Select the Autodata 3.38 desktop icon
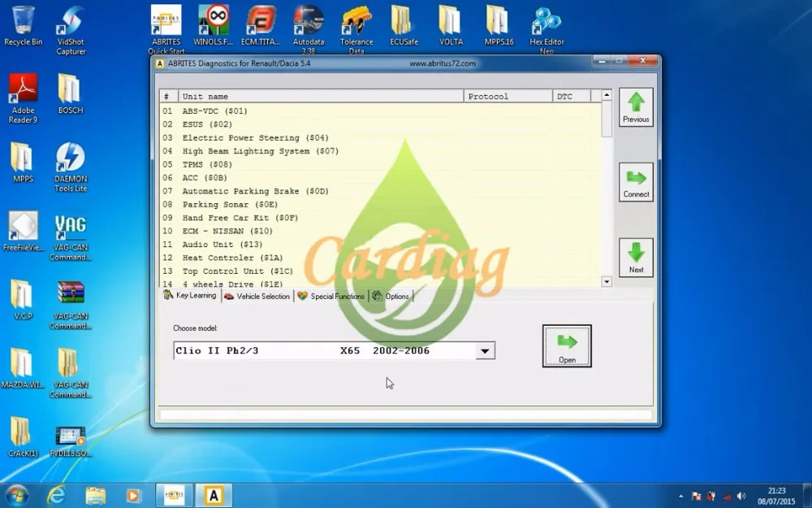The height and width of the screenshot is (508, 812). pos(309,30)
